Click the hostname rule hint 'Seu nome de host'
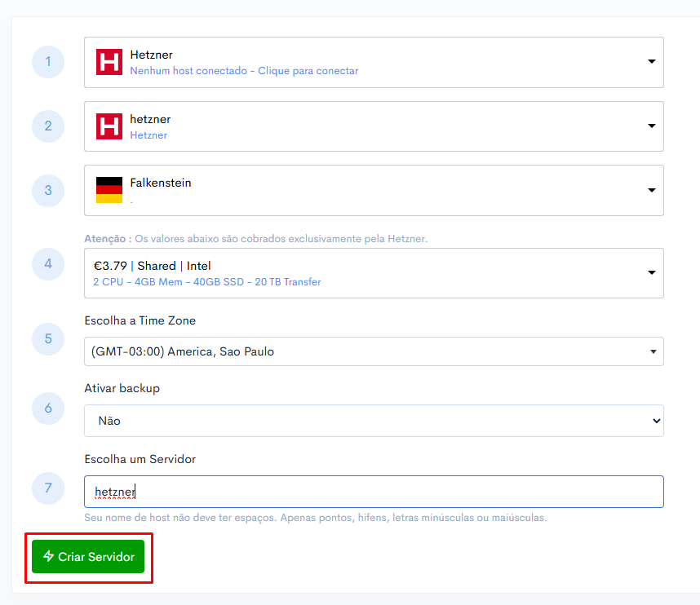 point(316,518)
